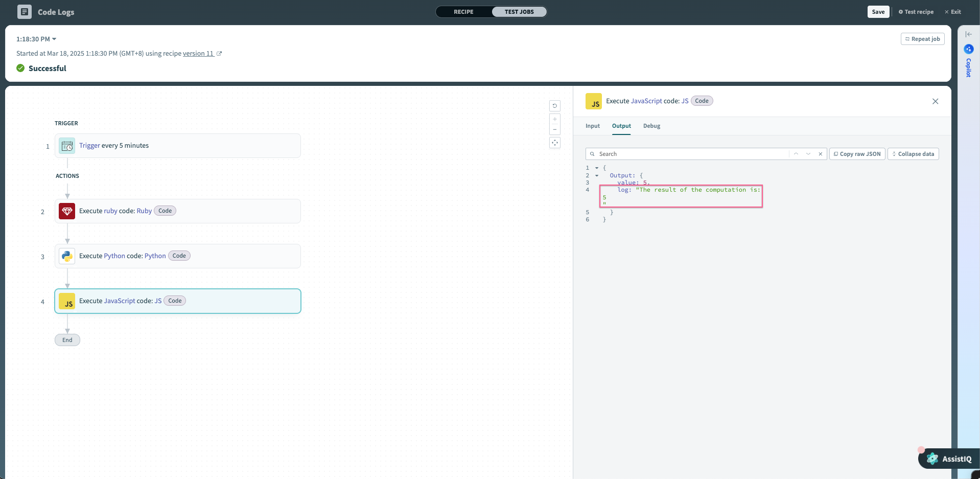Copy raw JSON from the output
Image resolution: width=980 pixels, height=479 pixels.
pos(857,154)
